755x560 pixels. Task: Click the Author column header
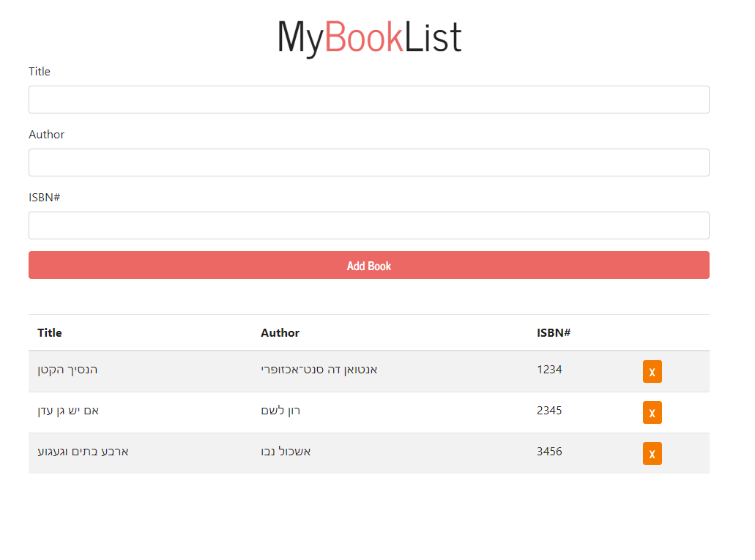coord(280,332)
